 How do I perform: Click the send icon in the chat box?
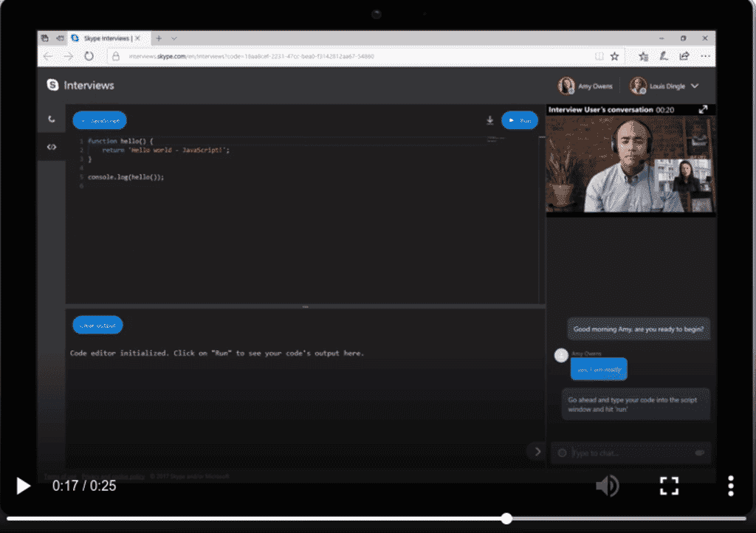pyautogui.click(x=700, y=453)
